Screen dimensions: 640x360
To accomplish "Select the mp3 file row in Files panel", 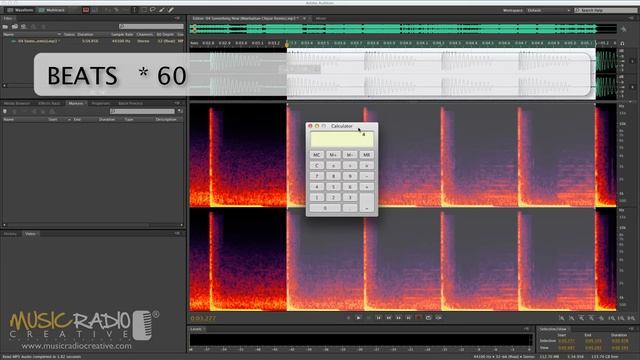I will (93, 41).
